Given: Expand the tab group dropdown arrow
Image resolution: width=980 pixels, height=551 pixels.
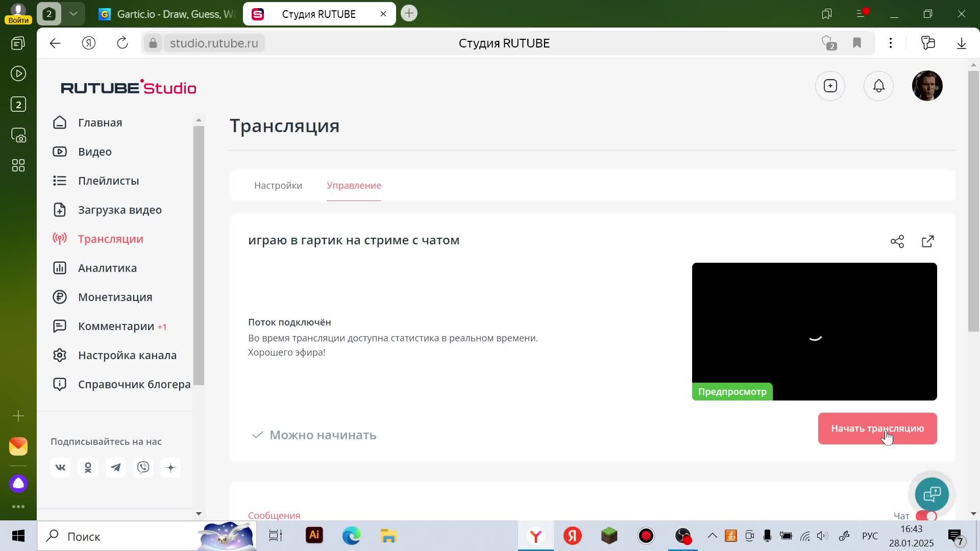Looking at the screenshot, I should (73, 14).
